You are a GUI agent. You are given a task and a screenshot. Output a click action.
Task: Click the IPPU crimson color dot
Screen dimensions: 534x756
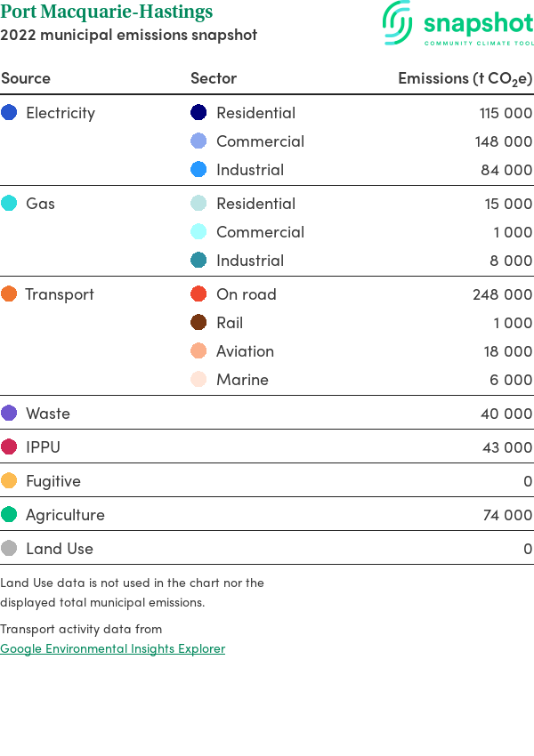(9, 447)
